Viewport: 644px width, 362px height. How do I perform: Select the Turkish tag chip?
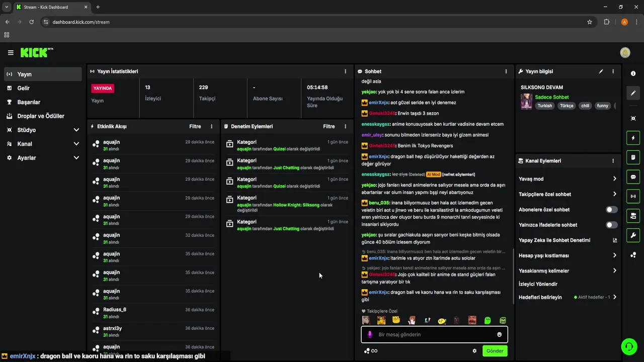[545, 106]
